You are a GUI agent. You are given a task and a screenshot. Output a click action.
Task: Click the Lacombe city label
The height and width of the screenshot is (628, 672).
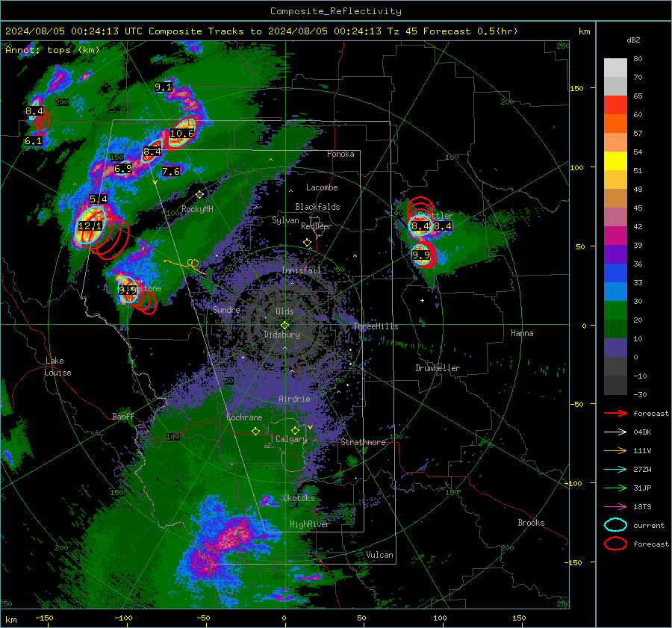tap(322, 187)
